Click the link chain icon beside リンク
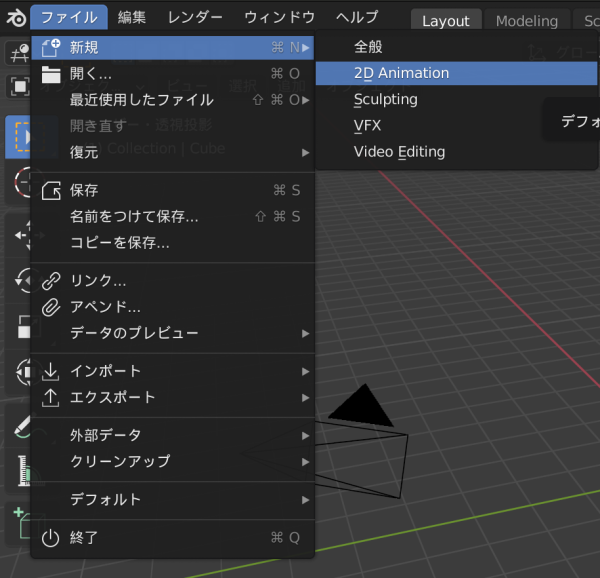Viewport: 600px width, 578px height. [x=51, y=281]
